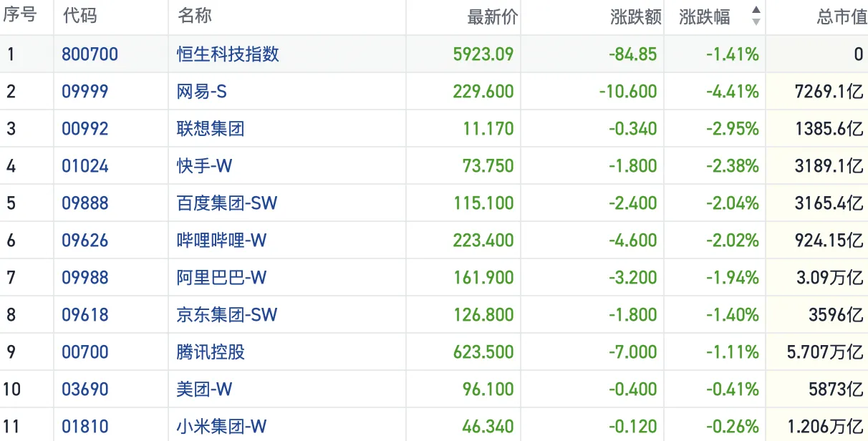Sort by the 涨跌幅 sort arrows
Viewport: 868px width, 441px height.
[756, 16]
